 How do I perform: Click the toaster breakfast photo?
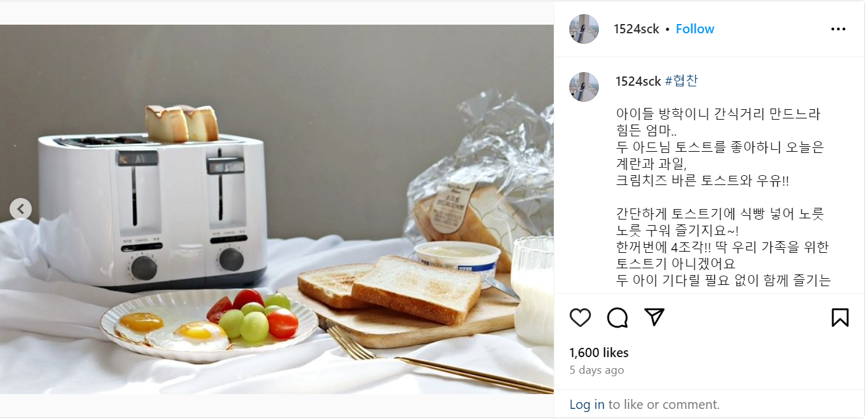coord(277,209)
